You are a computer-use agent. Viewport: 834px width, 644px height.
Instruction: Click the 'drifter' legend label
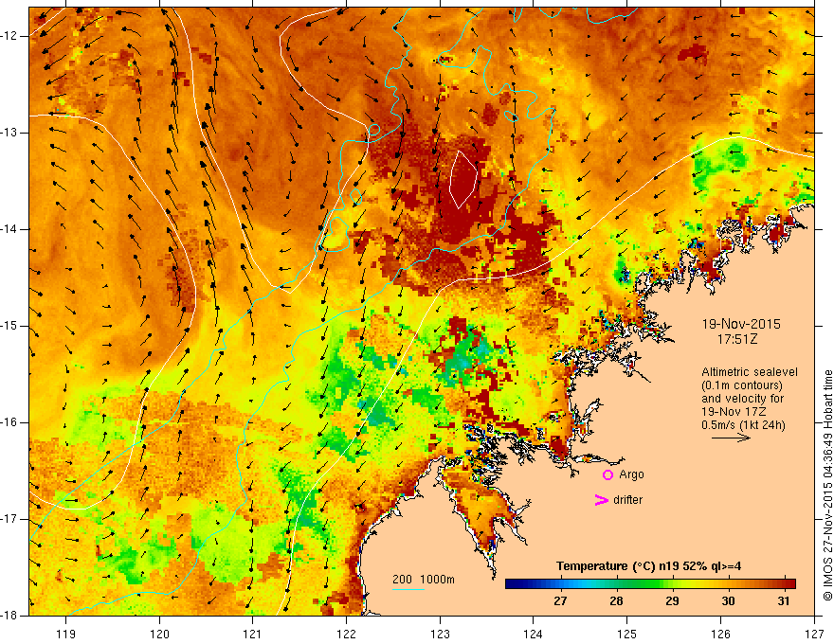pos(627,500)
